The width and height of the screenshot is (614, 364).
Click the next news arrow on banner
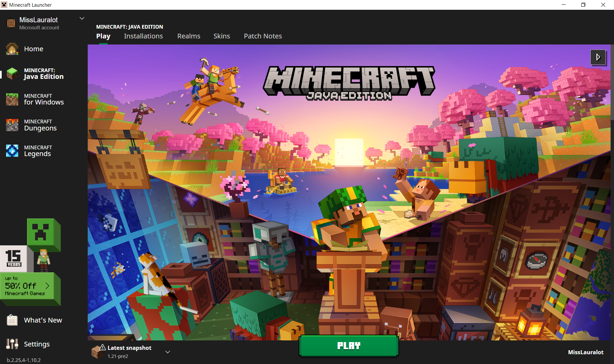pos(598,57)
